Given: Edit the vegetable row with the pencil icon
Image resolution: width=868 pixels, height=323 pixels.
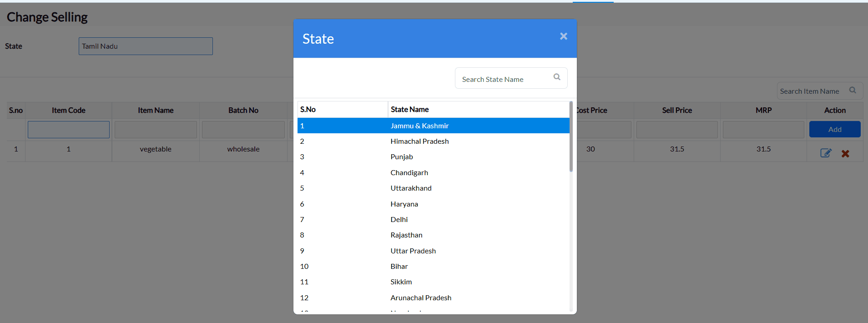Looking at the screenshot, I should 826,153.
